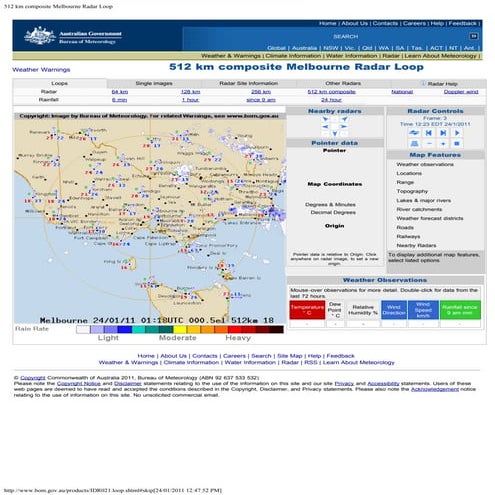Viewport: 495px width, 495px height.
Task: Select Decimal Degrees coordinate format
Action: (x=333, y=212)
